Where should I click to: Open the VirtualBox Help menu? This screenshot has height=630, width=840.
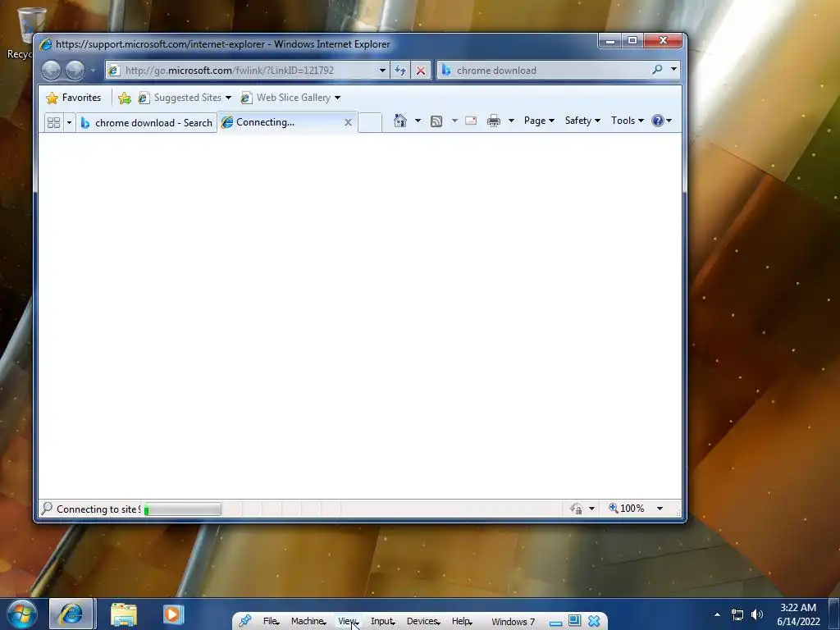tap(462, 621)
